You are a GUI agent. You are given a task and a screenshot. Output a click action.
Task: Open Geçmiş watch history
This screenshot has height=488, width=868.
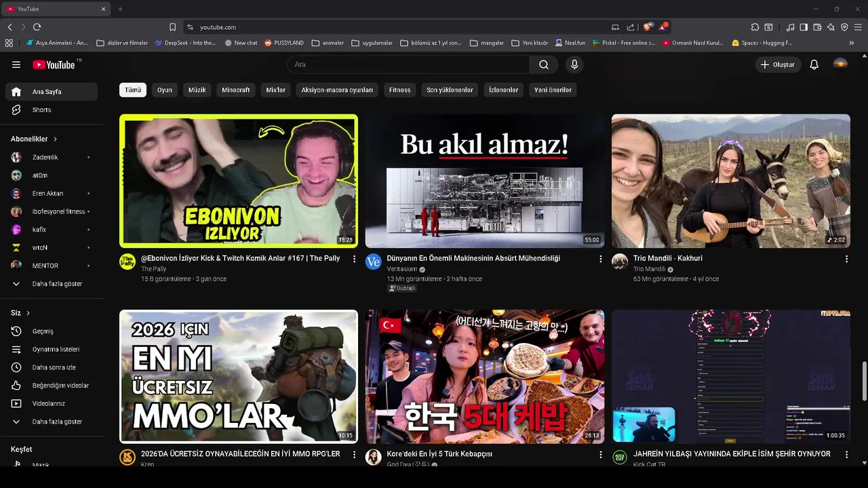click(x=52, y=331)
